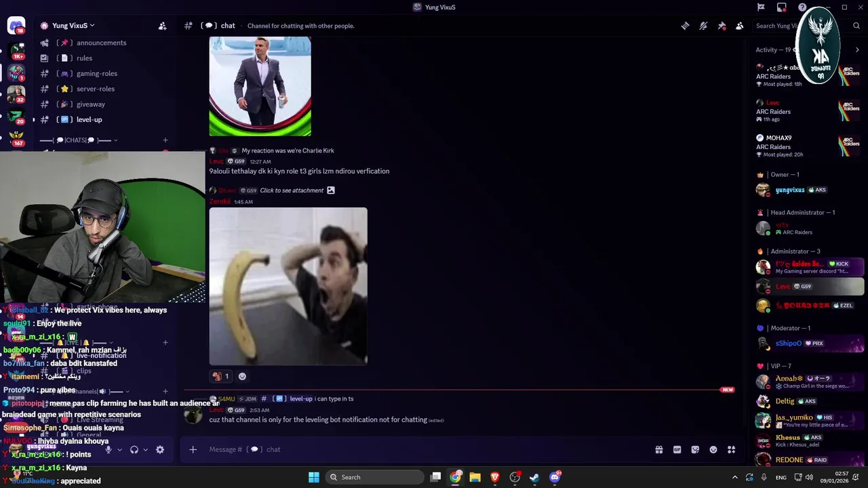This screenshot has height=488, width=868.
Task: Open Steam from the taskbar
Action: tap(534, 477)
